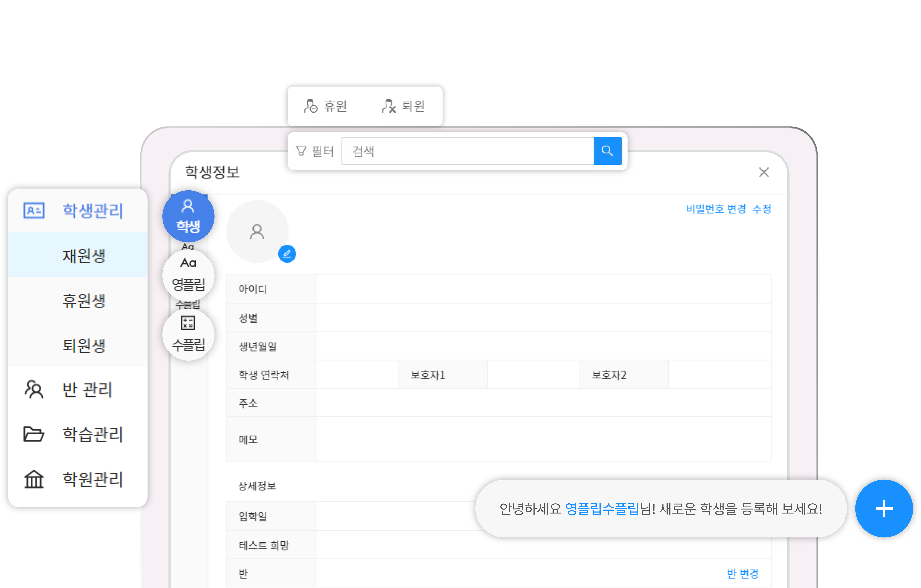The width and height of the screenshot is (921, 588).
Task: Switch to the 영플립 Aa tab
Action: point(189,275)
